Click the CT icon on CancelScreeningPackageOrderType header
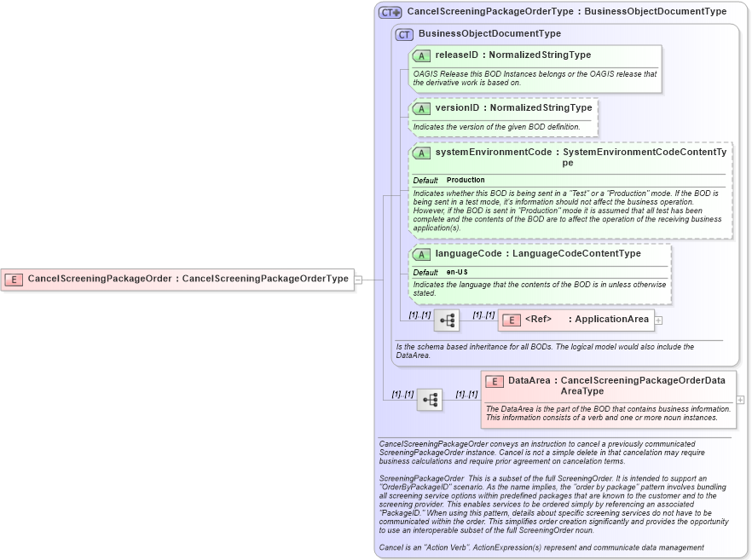The image size is (752, 560). [x=390, y=11]
